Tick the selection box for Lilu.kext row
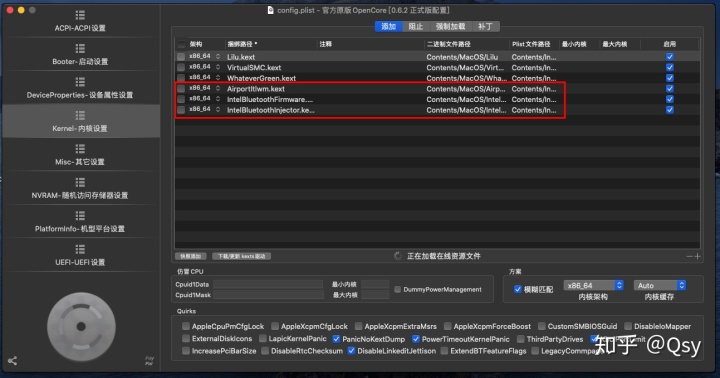Screen dimensions: 720x378 181,56
